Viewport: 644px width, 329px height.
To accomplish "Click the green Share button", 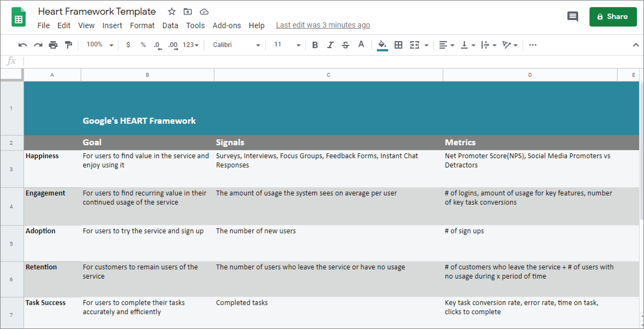I will (613, 17).
